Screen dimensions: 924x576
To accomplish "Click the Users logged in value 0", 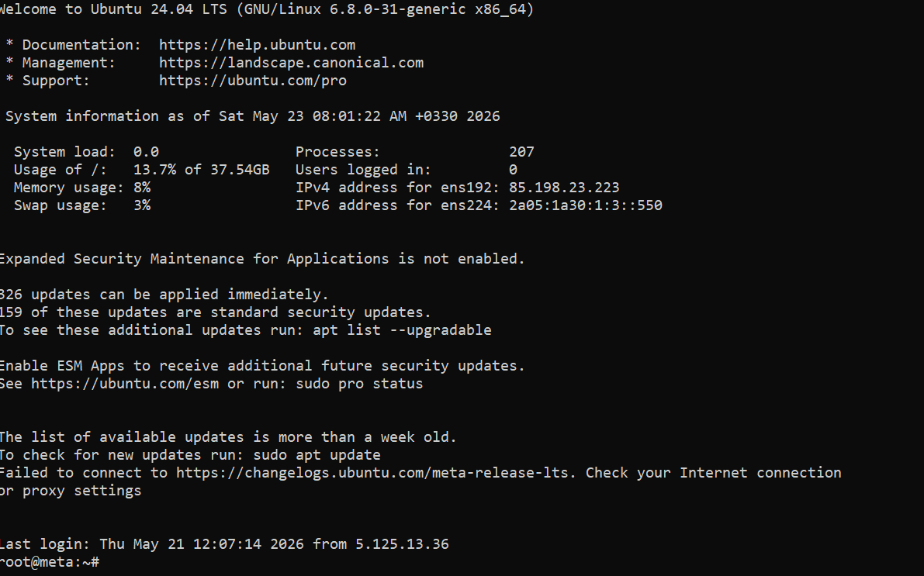I will click(x=514, y=170).
